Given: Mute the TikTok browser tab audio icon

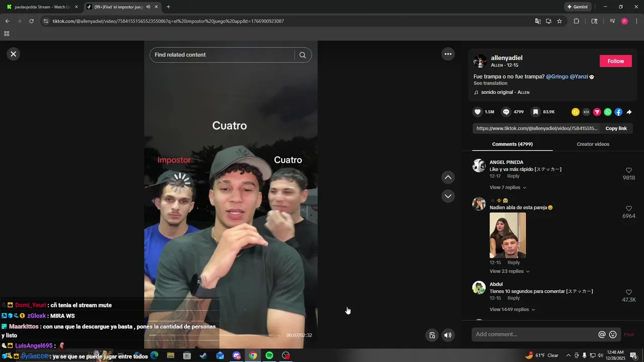Looking at the screenshot, I should [148, 7].
